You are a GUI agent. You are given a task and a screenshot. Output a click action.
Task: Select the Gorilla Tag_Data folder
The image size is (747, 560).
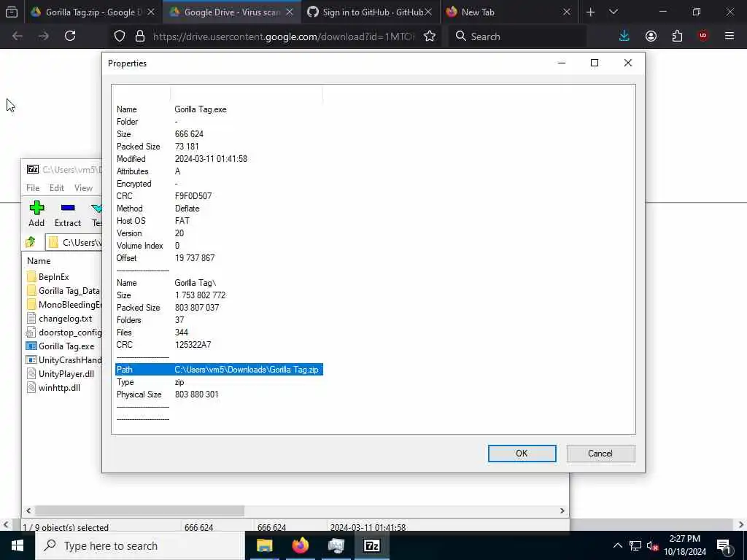point(63,290)
